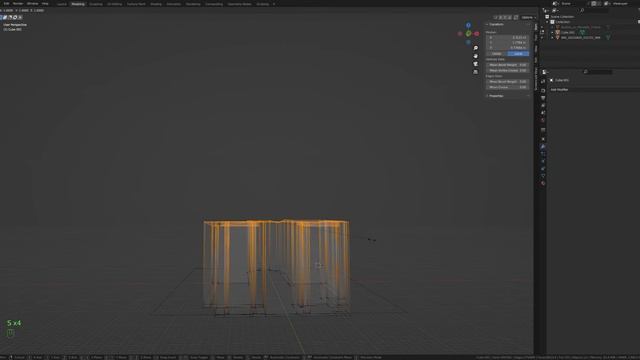The width and height of the screenshot is (640, 360).
Task: Select Local transform space
Action: [518, 53]
